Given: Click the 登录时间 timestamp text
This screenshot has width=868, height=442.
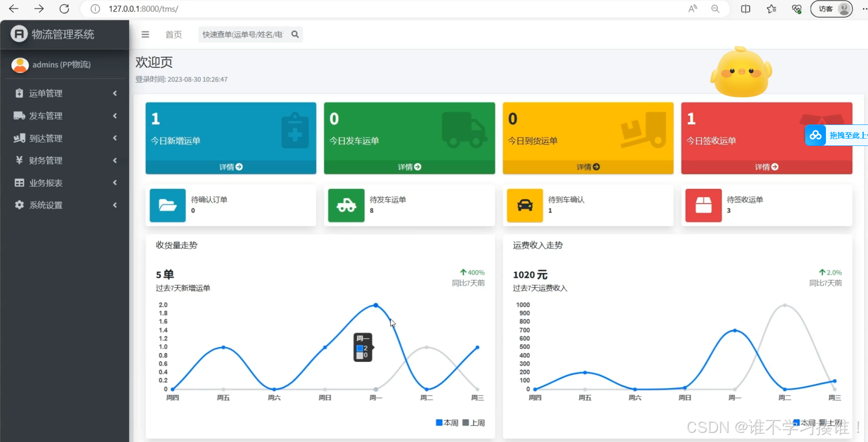Looking at the screenshot, I should pyautogui.click(x=182, y=79).
